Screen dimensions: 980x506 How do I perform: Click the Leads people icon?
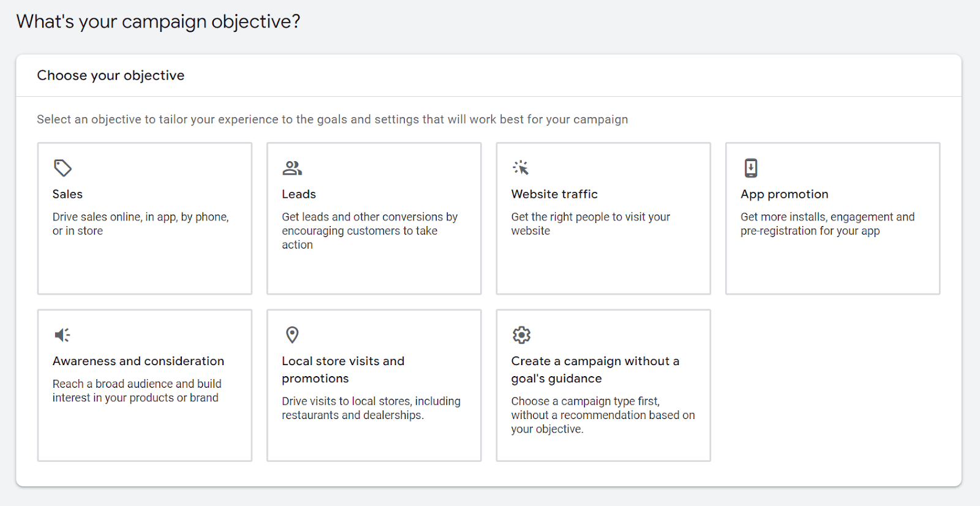click(291, 167)
